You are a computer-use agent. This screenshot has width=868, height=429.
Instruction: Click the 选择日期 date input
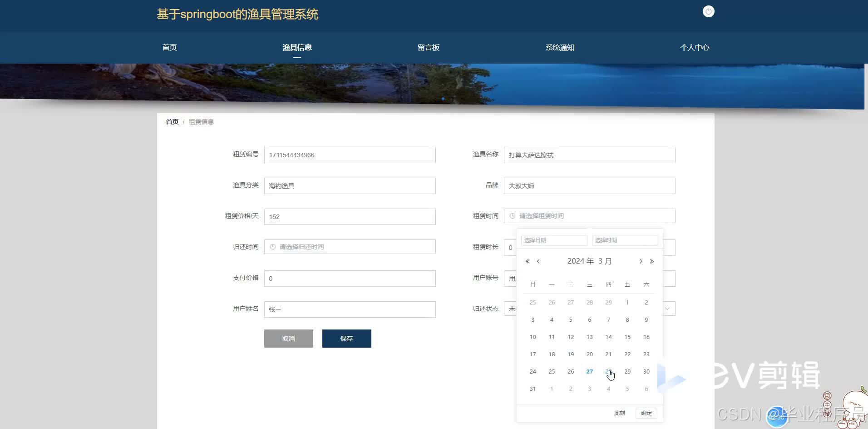[554, 240]
